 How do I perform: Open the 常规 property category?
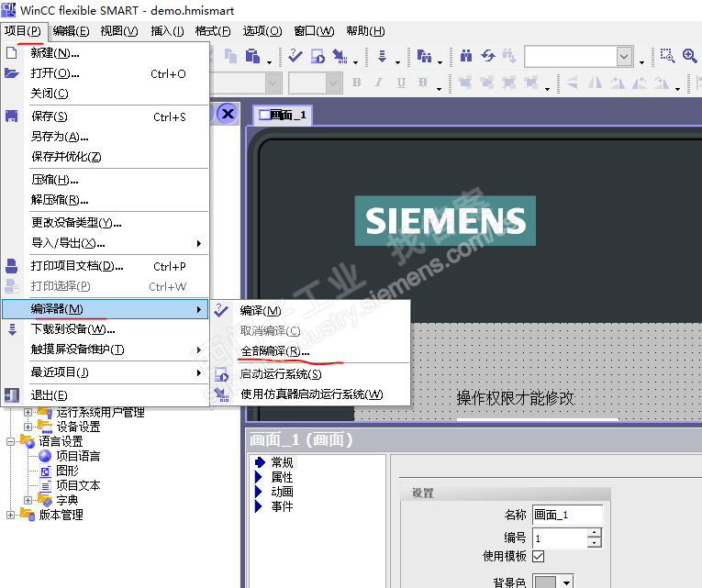[282, 462]
